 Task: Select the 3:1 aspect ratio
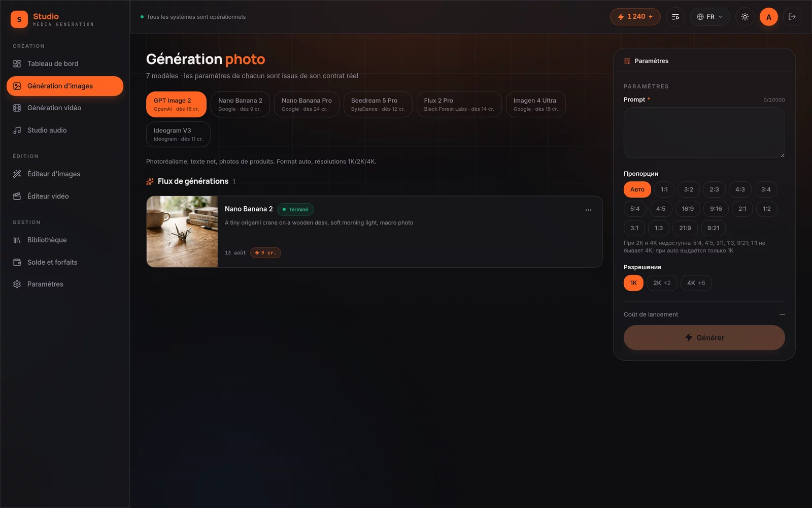pos(634,228)
